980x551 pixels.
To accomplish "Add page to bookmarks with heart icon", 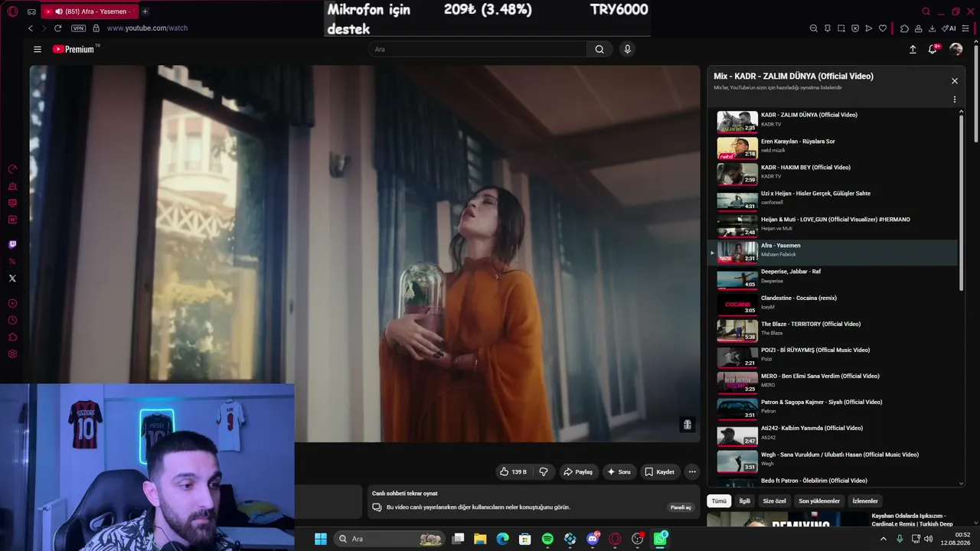I will [883, 28].
